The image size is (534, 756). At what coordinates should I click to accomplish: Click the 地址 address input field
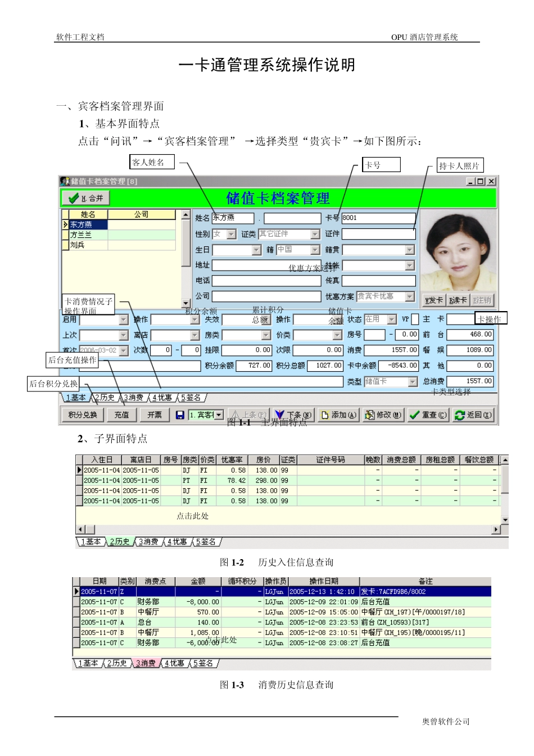pos(266,265)
